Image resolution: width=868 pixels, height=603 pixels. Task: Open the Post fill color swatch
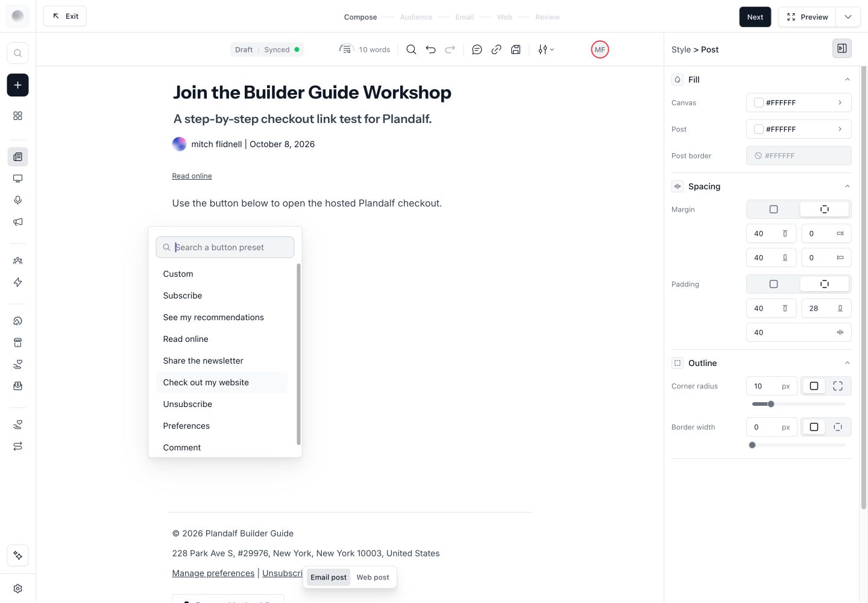[759, 129]
